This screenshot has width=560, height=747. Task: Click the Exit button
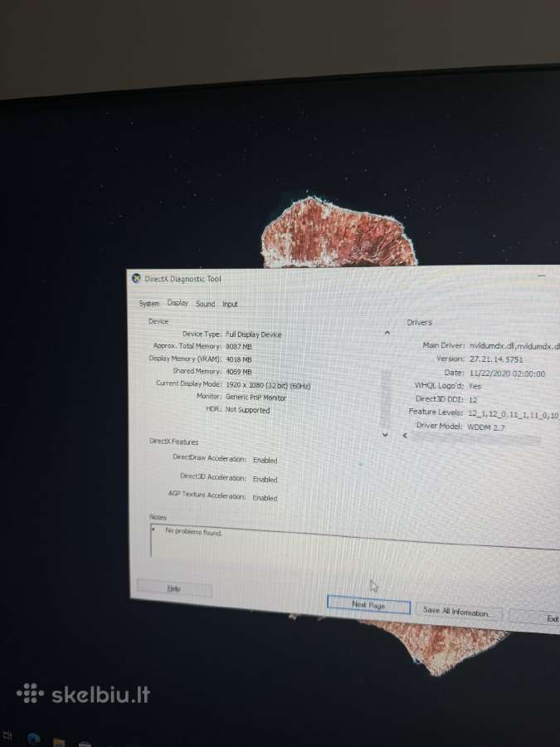[x=534, y=618]
